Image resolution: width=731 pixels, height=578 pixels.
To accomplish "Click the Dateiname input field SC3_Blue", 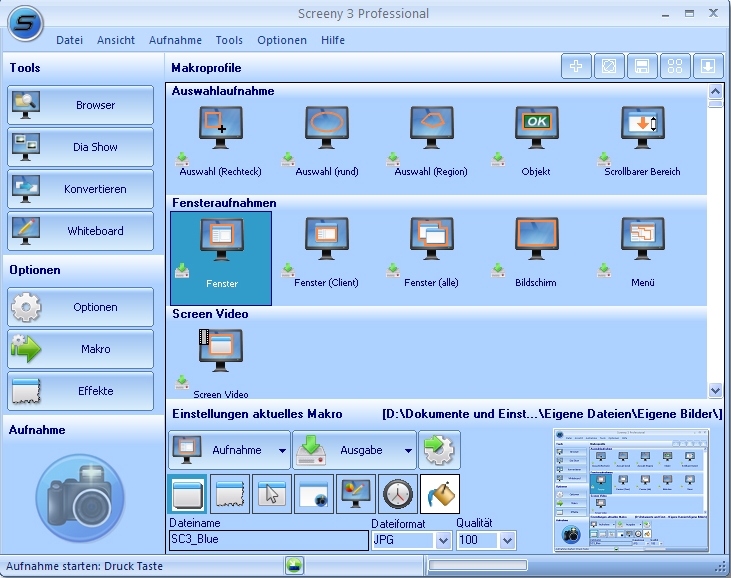I will coord(269,540).
